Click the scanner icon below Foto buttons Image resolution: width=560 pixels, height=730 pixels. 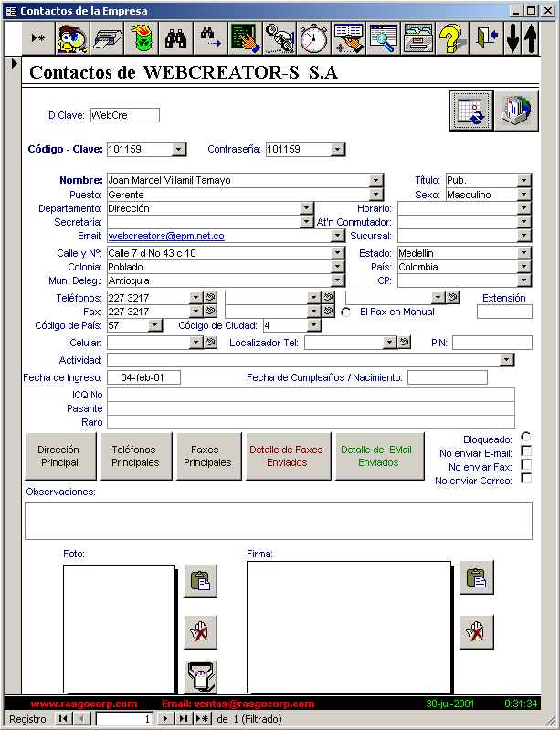[201, 676]
